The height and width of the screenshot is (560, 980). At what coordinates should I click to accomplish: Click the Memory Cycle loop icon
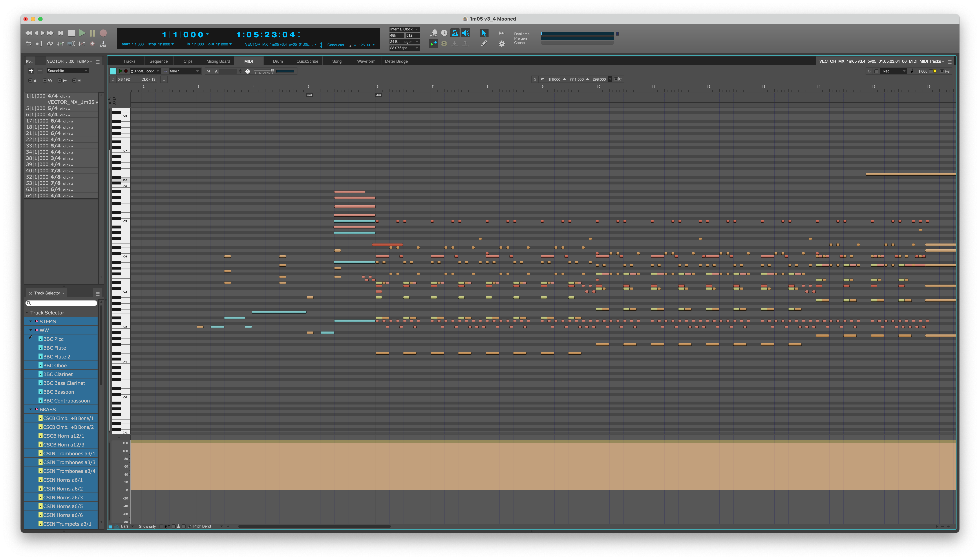coord(50,44)
